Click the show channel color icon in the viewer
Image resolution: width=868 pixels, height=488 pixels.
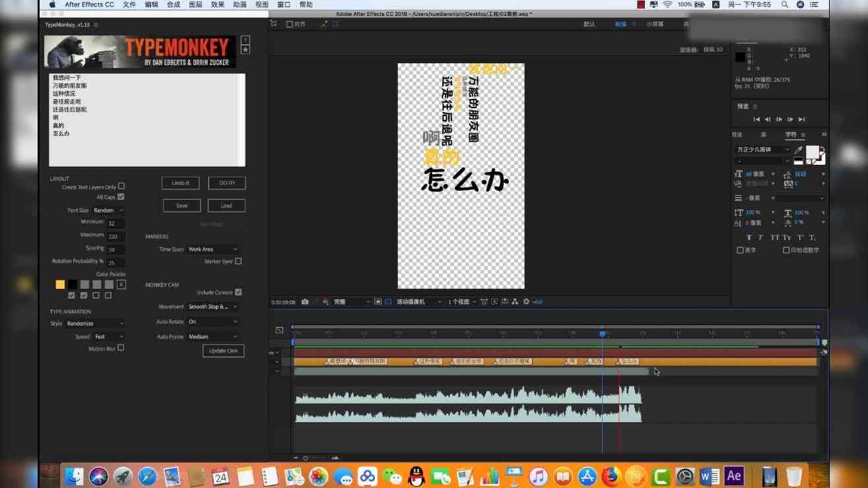[325, 301]
